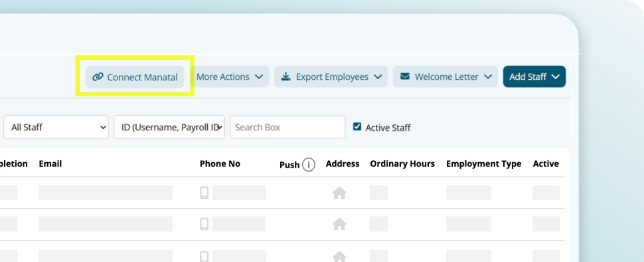Click the Employment Type column header

click(x=484, y=164)
